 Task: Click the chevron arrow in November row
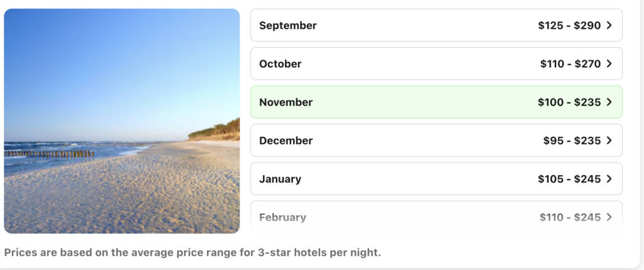(609, 102)
